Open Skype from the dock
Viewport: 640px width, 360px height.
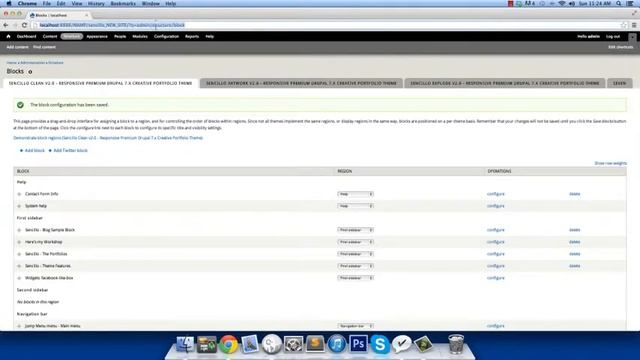click(380, 344)
